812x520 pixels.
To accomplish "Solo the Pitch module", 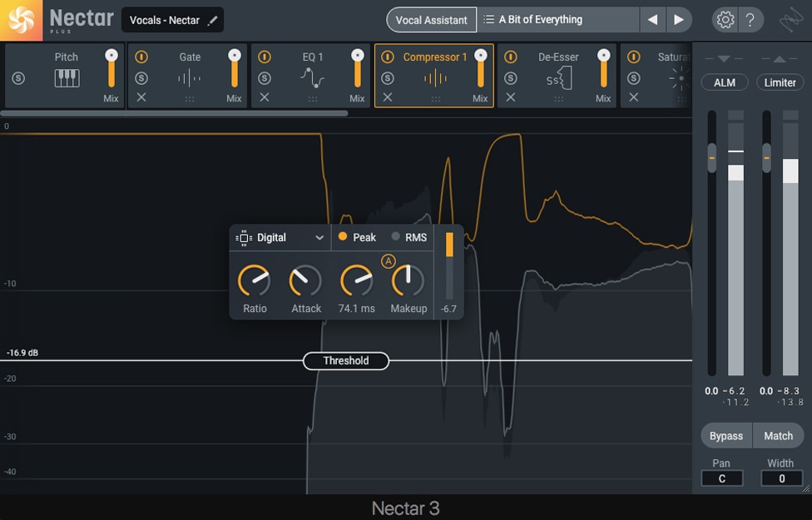I will pos(18,78).
